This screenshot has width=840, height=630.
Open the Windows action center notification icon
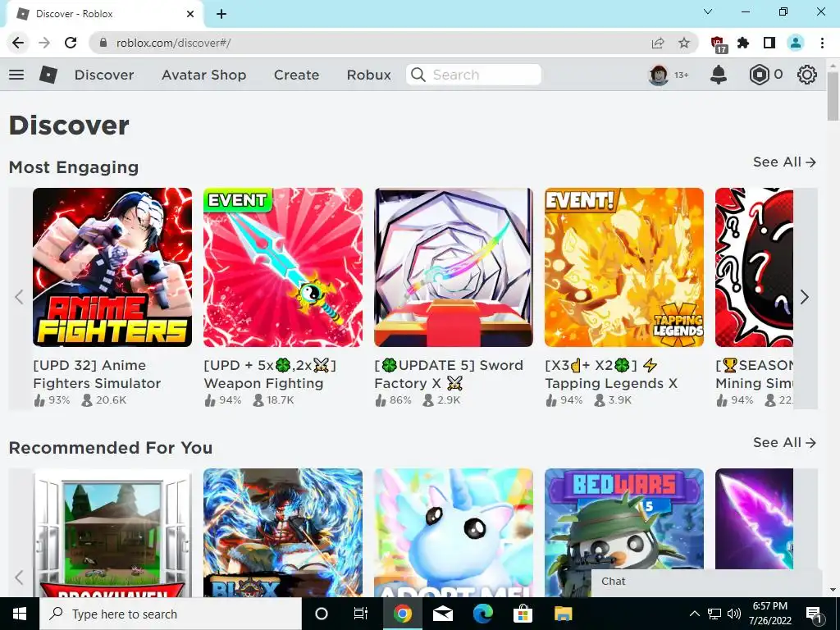point(814,614)
